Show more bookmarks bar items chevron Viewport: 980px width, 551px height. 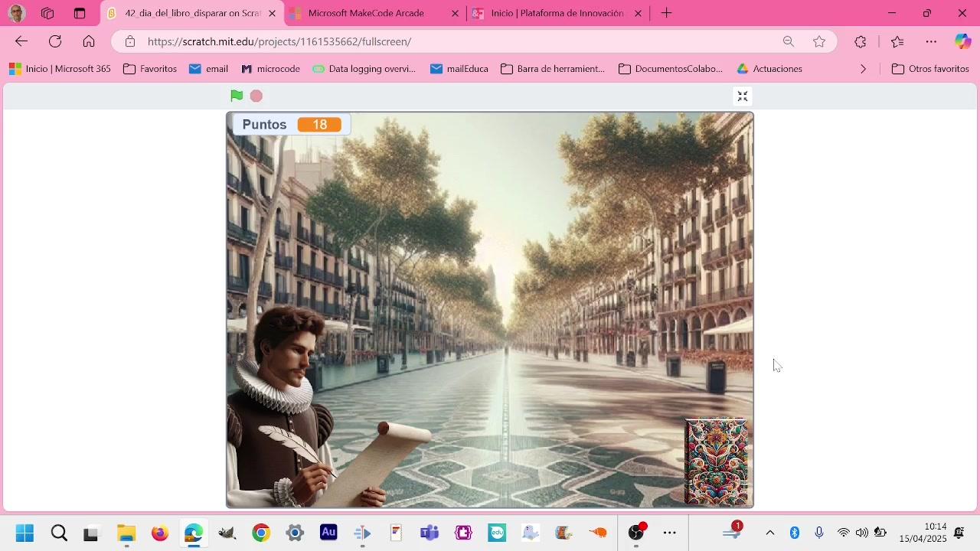[863, 69]
